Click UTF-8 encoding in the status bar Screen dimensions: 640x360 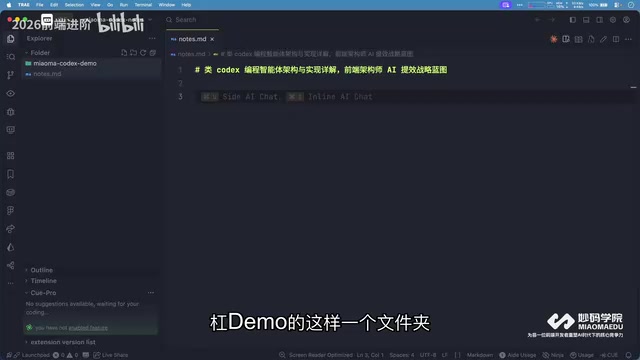428,355
